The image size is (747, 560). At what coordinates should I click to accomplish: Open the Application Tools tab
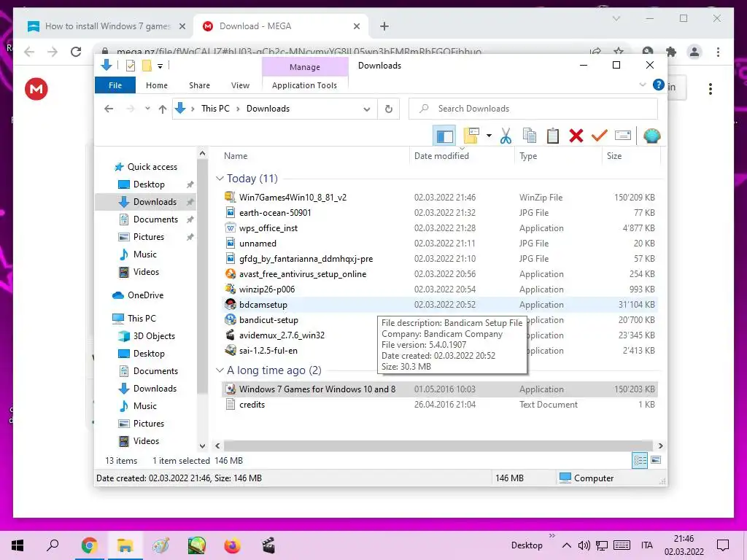(304, 85)
